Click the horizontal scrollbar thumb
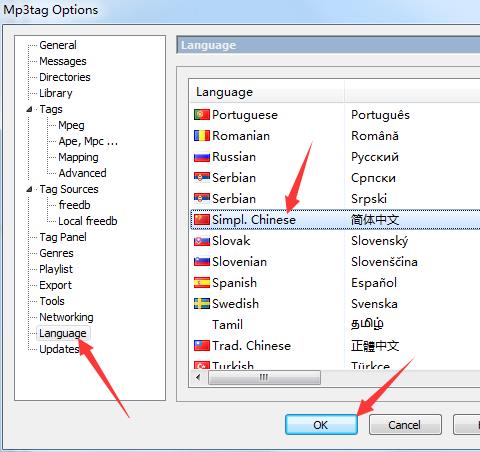 [x=264, y=378]
